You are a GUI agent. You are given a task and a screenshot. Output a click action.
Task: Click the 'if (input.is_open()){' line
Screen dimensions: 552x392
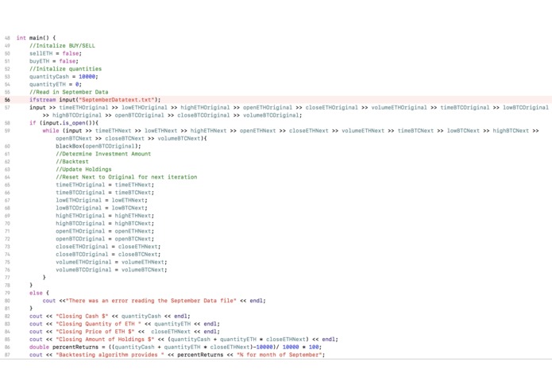click(x=64, y=123)
